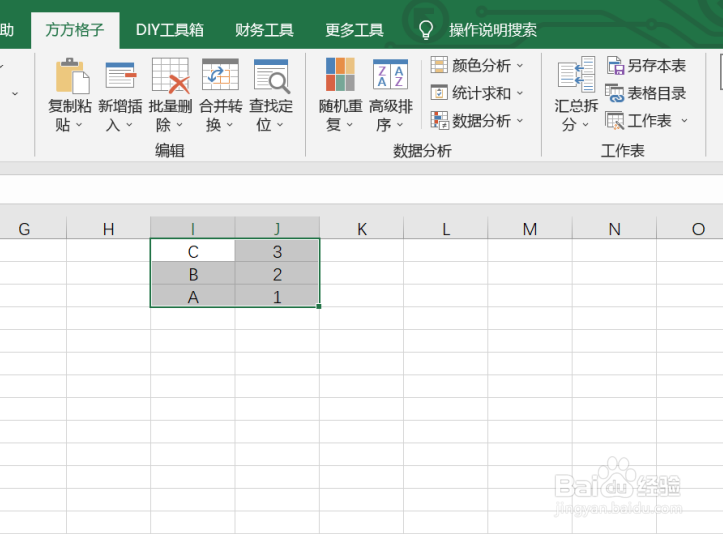This screenshot has width=723, height=534.
Task: Expand the 随机重复 dropdown arrow
Action: click(x=350, y=125)
